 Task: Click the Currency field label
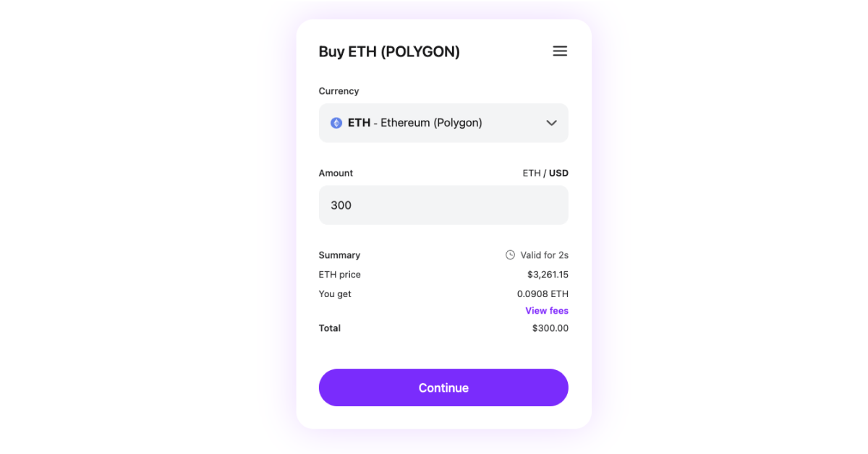339,91
